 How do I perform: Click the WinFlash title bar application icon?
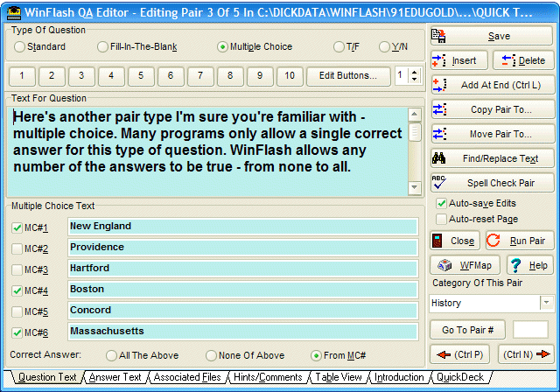point(14,13)
